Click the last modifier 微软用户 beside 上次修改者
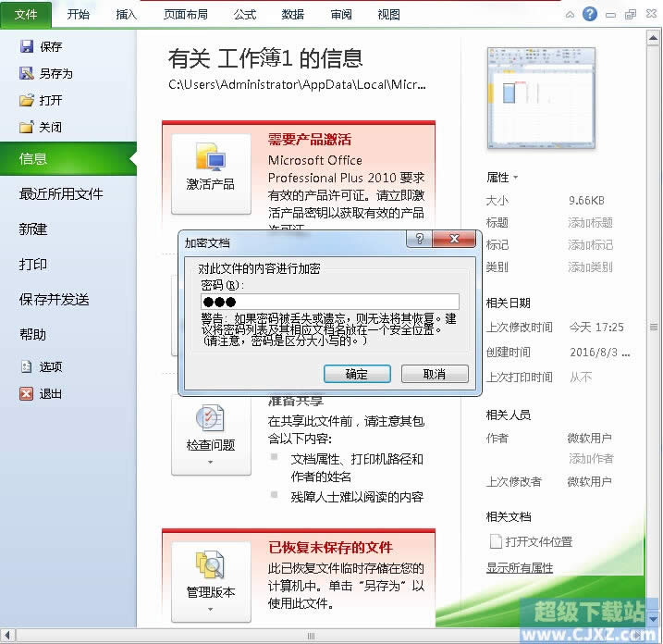Image resolution: width=663 pixels, height=644 pixels. click(589, 481)
